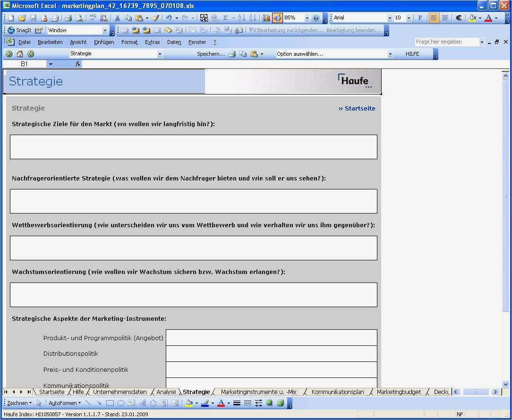512x420 pixels.
Task: Follow the Startseite link
Action: (357, 109)
